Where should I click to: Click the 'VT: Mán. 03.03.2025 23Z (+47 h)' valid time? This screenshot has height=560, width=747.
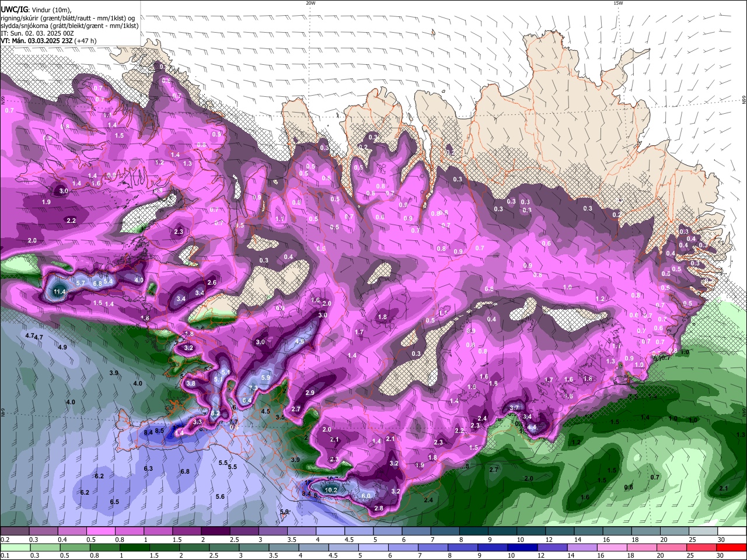tap(48, 41)
